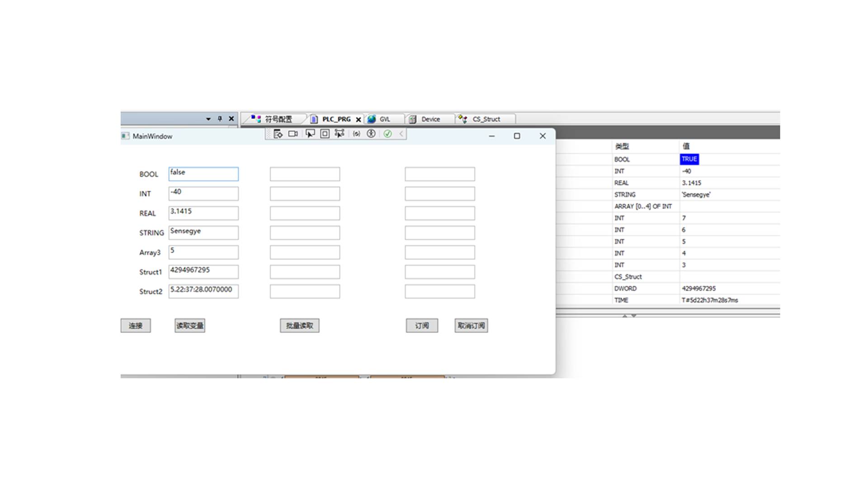Click the binding failures icon in toolbar
The width and height of the screenshot is (868, 488).
point(356,134)
